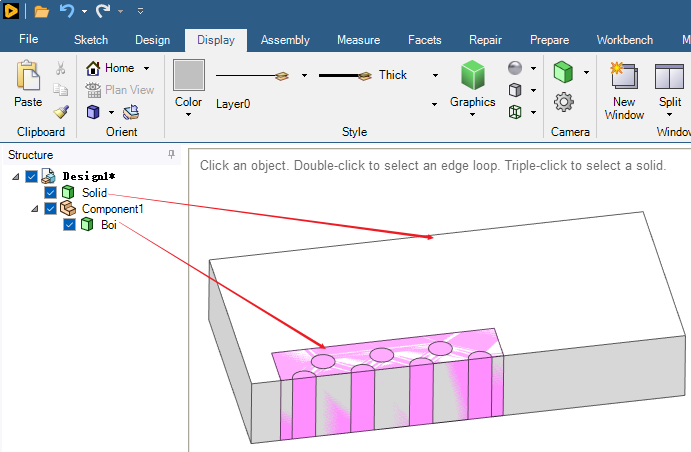
Task: Pin the Structure panel
Action: (x=171, y=155)
